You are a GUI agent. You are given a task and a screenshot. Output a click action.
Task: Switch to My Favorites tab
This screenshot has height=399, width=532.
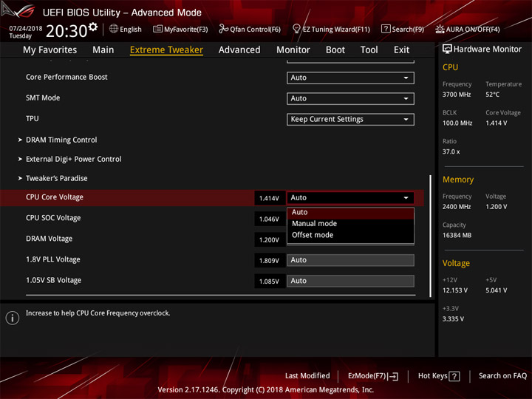[50, 50]
